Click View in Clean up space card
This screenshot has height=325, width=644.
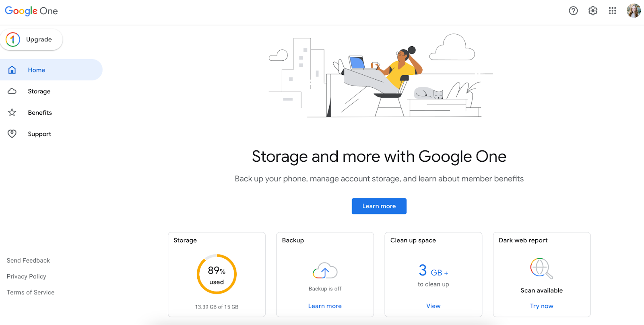(433, 306)
